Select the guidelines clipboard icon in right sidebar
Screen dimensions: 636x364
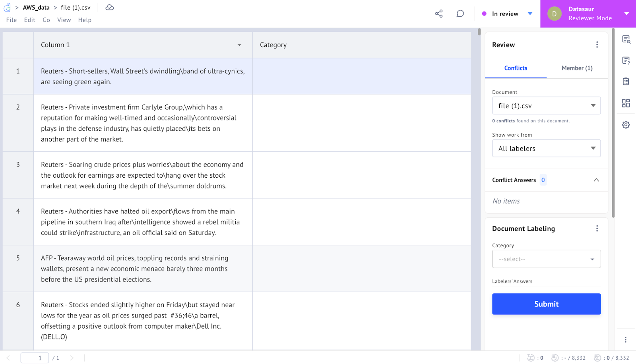coord(626,81)
